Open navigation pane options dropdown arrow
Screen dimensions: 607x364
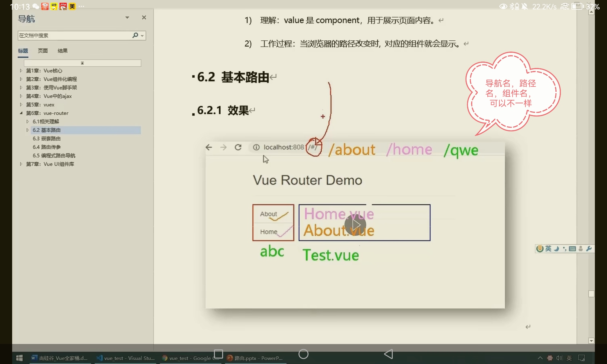pyautogui.click(x=127, y=18)
